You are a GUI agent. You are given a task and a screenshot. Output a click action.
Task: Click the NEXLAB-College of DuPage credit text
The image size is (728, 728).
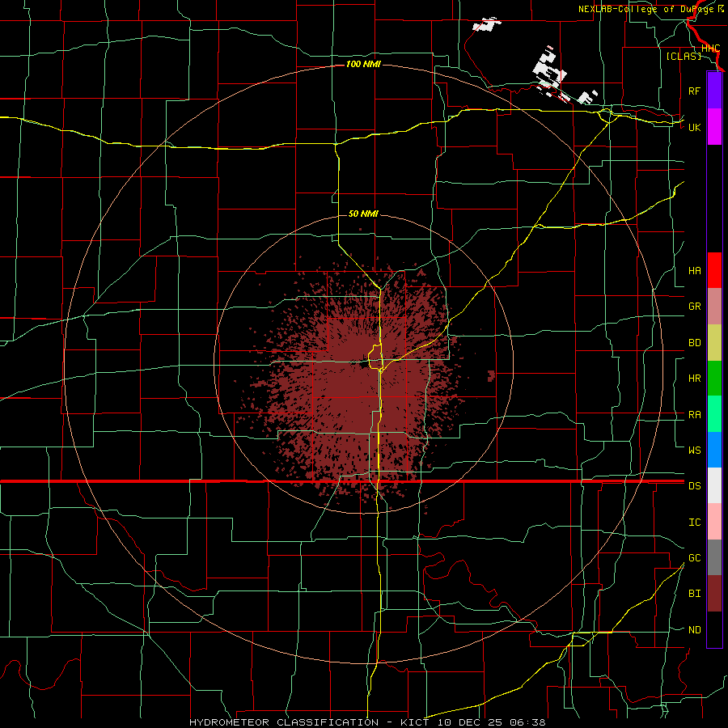pyautogui.click(x=647, y=9)
